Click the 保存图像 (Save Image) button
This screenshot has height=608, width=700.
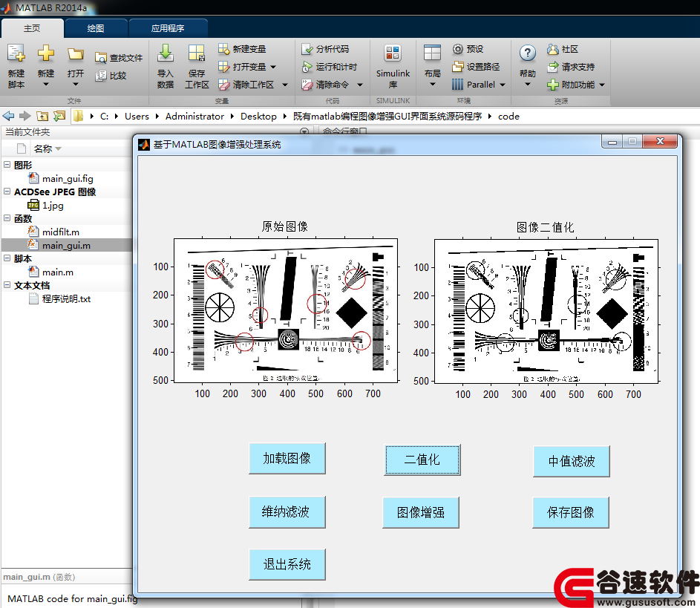click(x=571, y=512)
